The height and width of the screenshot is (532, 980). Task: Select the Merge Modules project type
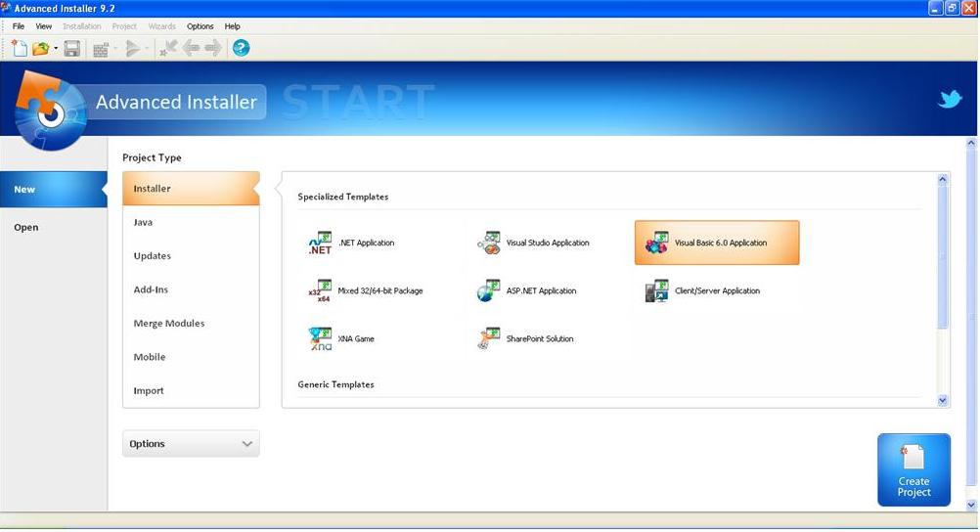point(192,324)
